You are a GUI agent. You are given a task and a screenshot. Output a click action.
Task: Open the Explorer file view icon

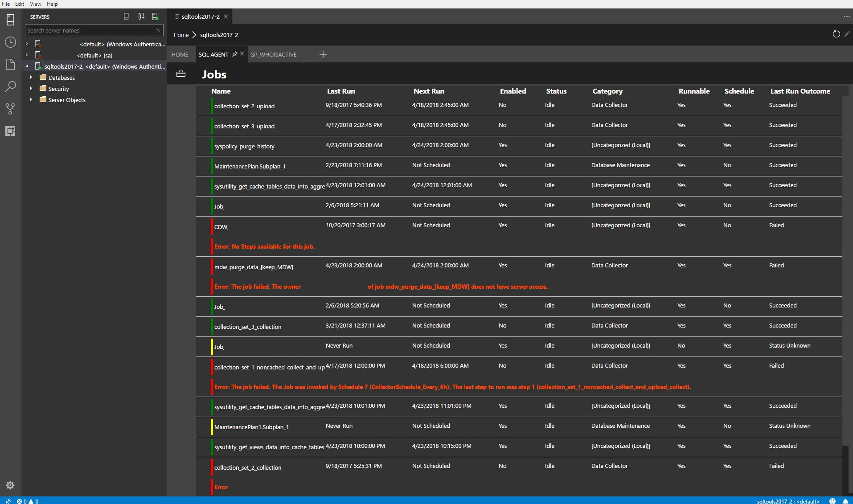10,65
